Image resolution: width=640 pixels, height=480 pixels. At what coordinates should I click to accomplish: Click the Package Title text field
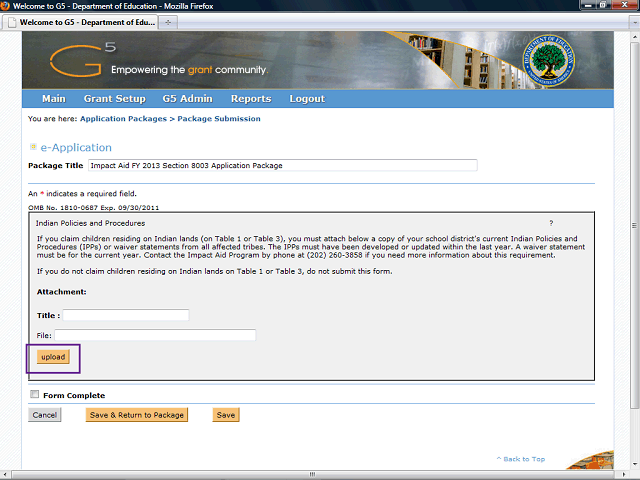point(282,165)
